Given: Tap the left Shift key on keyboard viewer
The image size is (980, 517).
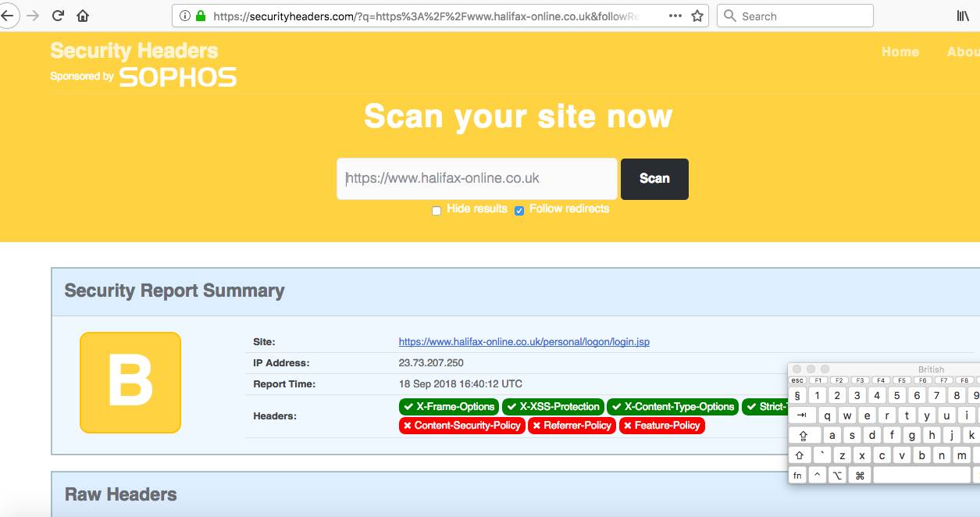Looking at the screenshot, I should [800, 455].
